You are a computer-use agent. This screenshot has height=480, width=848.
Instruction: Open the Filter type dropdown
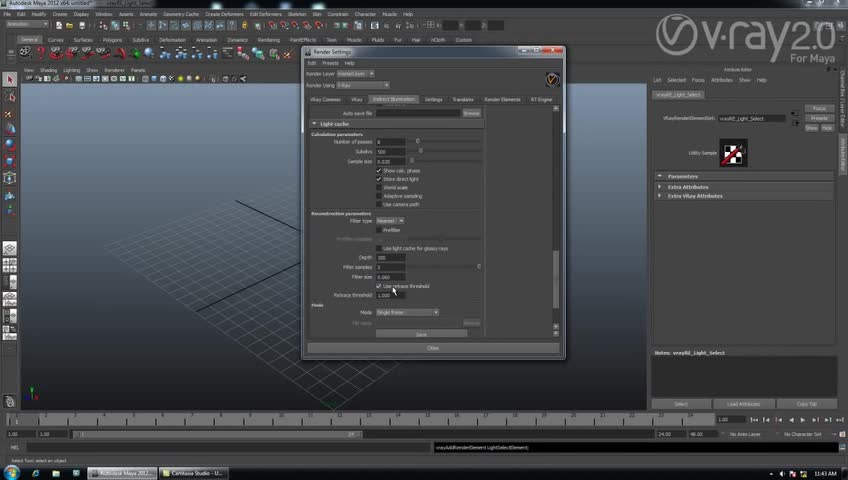pyautogui.click(x=390, y=221)
